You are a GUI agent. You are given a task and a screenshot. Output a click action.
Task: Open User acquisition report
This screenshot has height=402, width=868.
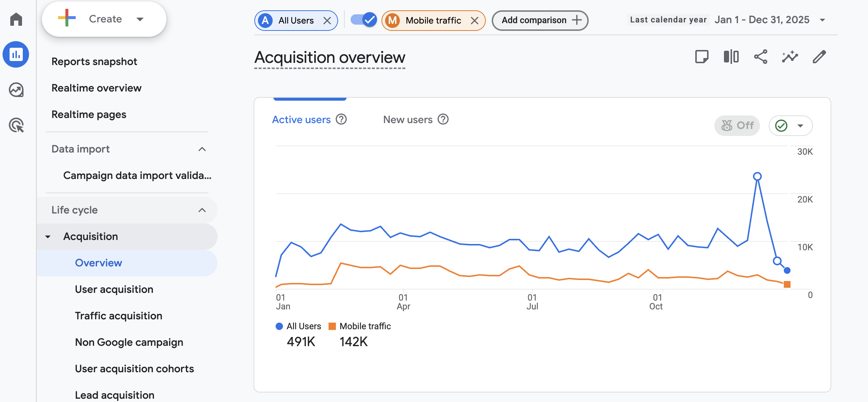(x=114, y=289)
